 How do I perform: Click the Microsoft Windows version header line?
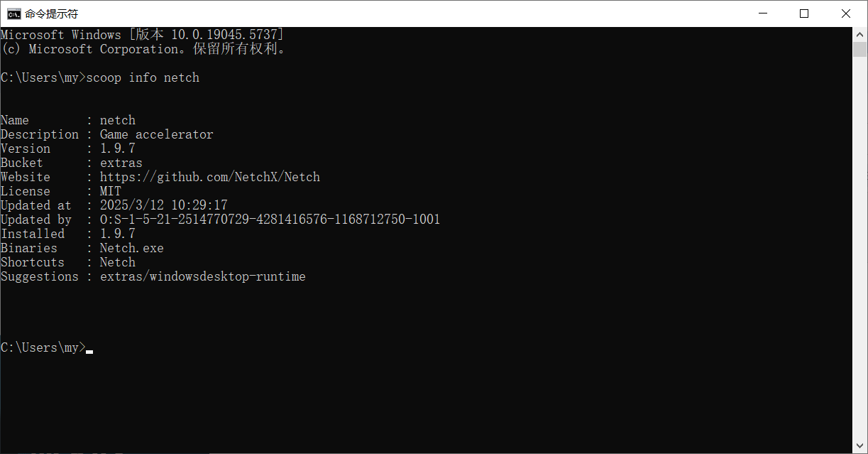[x=143, y=35]
